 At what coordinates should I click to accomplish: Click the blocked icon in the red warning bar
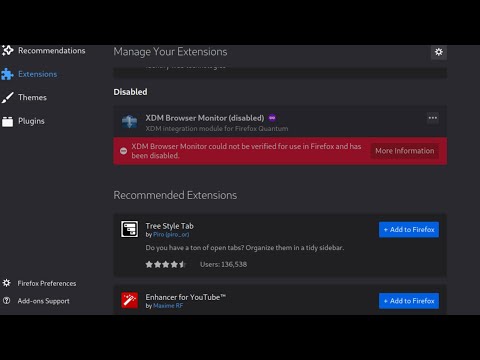pyautogui.click(x=123, y=151)
